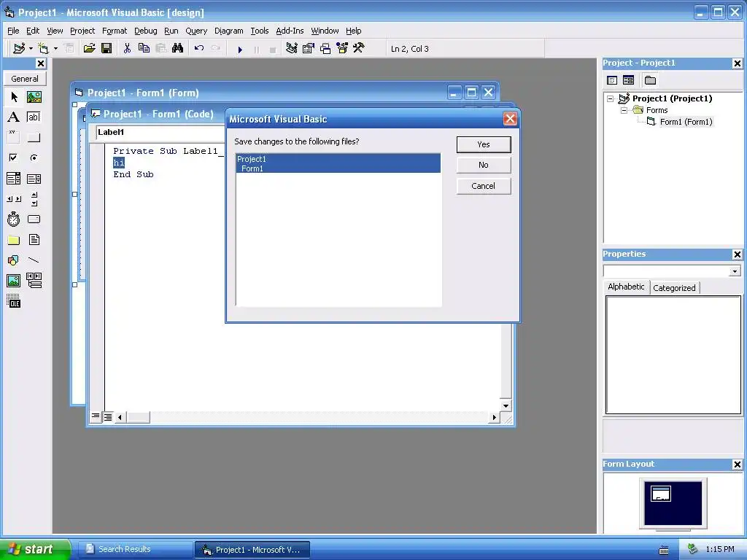Switch to Search Results taskbar item

pos(135,549)
